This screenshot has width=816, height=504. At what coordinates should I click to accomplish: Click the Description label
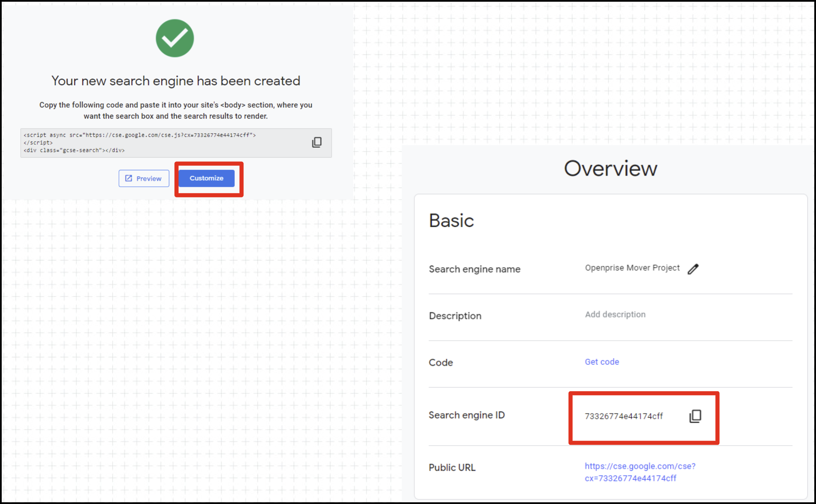click(455, 316)
